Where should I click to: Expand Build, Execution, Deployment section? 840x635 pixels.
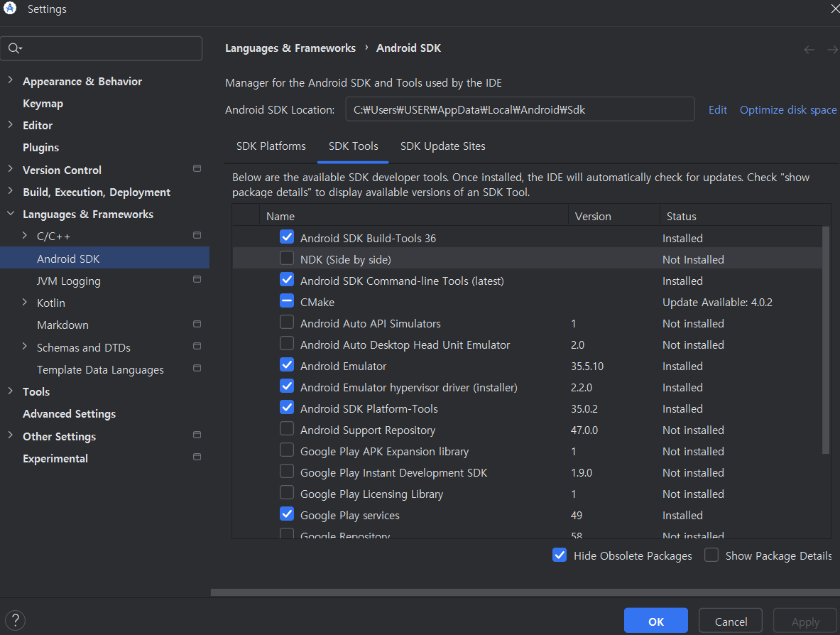coord(10,191)
